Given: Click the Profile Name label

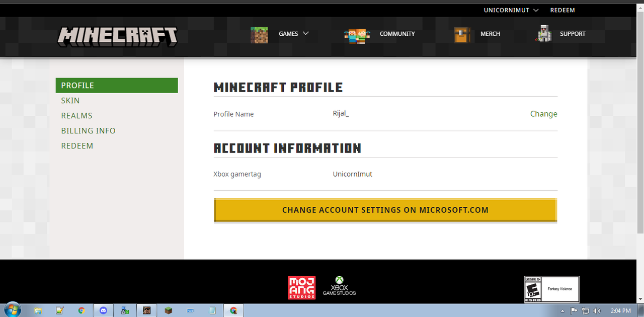Looking at the screenshot, I should pyautogui.click(x=233, y=114).
